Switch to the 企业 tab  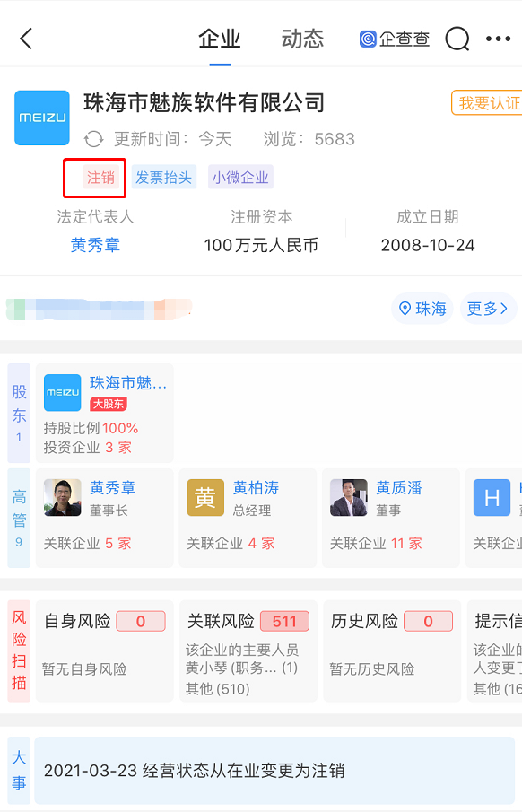point(220,39)
